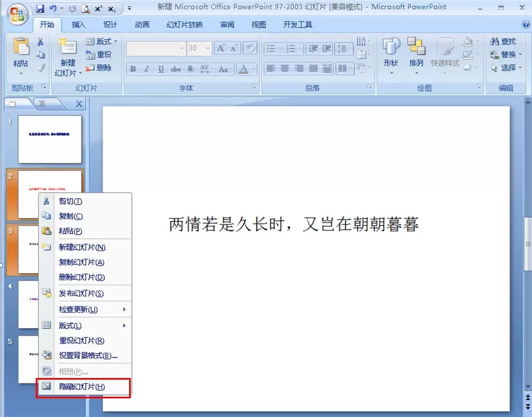Open line spacing dropdown
The height and width of the screenshot is (417, 532).
[x=343, y=48]
